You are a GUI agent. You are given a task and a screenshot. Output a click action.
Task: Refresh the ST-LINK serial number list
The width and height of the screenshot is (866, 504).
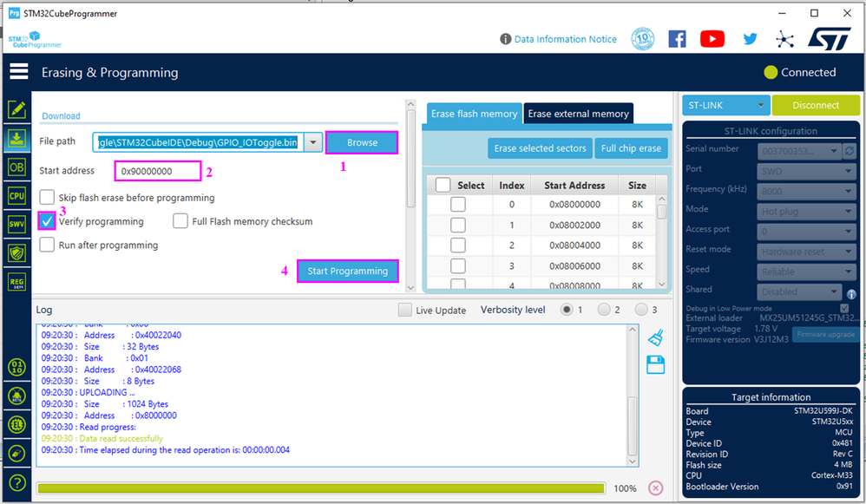click(850, 151)
